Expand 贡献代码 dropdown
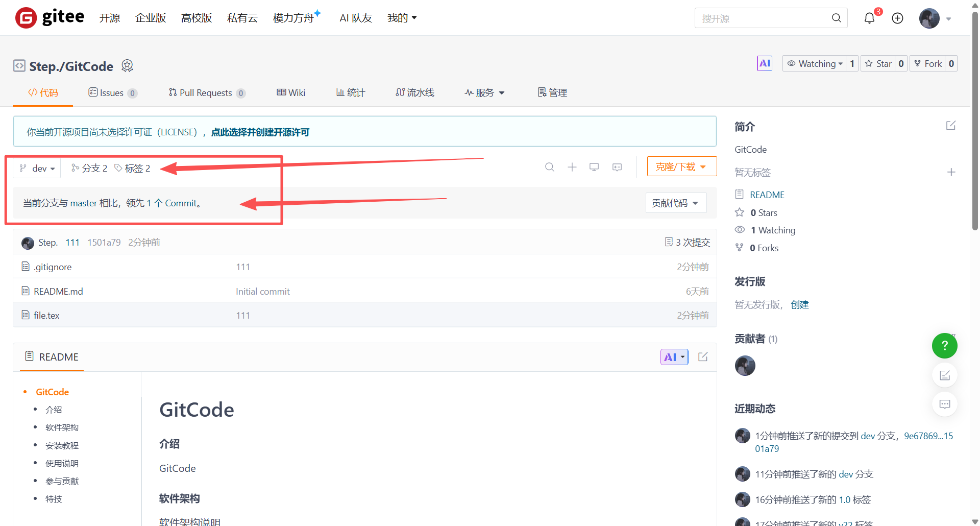Image resolution: width=980 pixels, height=526 pixels. coord(676,203)
